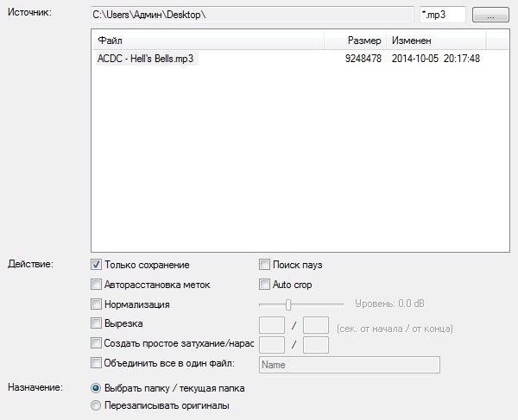The image size is (518, 420).
Task: Select ACDC - Hell's Bells.mp3 in list
Action: coord(145,59)
